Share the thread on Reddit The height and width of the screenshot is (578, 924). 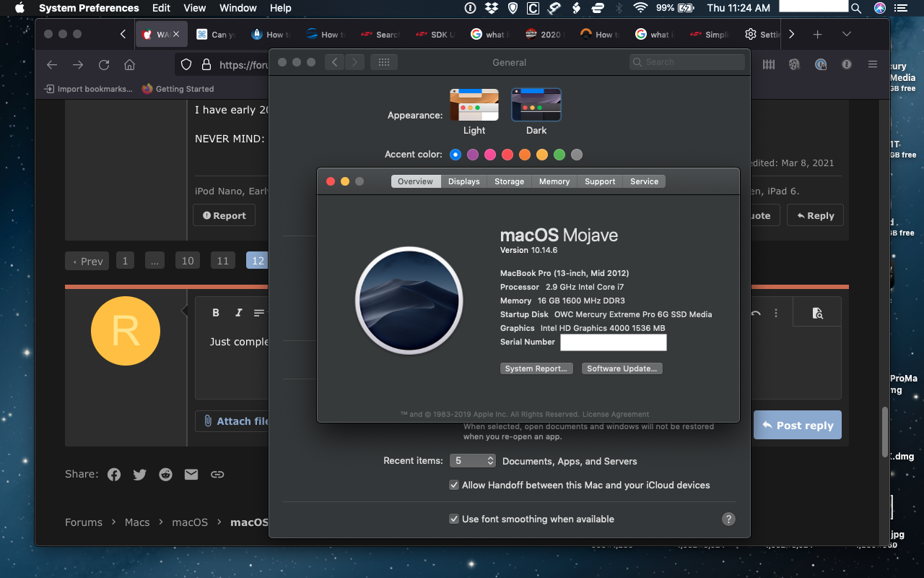click(166, 474)
